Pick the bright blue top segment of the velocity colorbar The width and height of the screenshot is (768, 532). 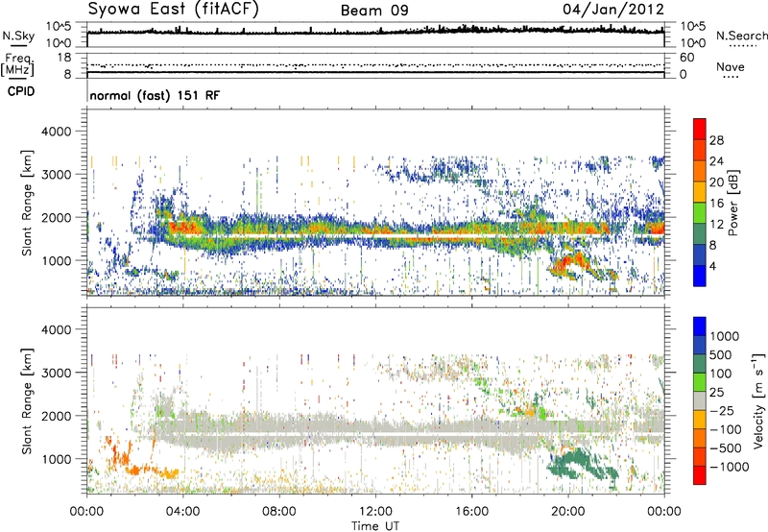click(x=700, y=326)
